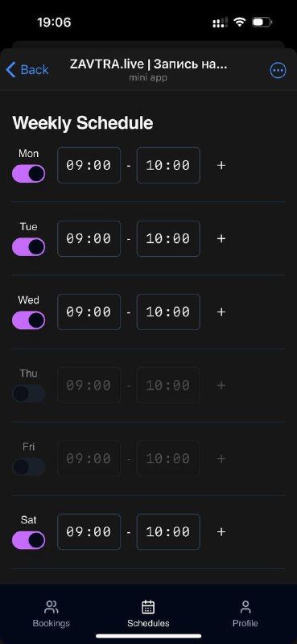Open Tuesday end time 10:00 picker
Screen dimensions: 297x644
pos(168,238)
